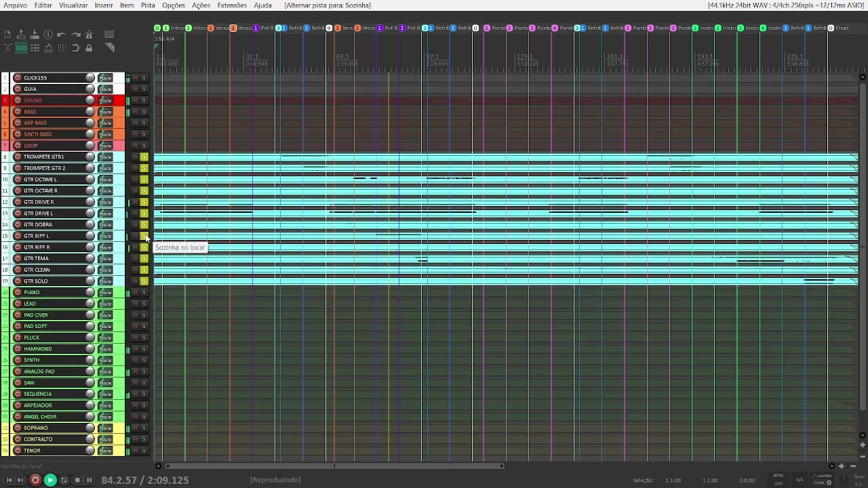Click the horizontal zoom out minus icon
This screenshot has width=868, height=488.
[852, 466]
